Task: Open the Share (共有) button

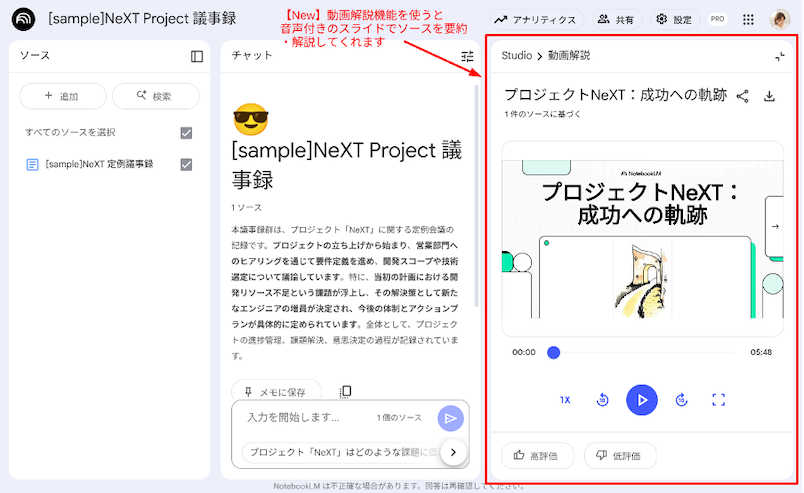Action: tap(616, 19)
